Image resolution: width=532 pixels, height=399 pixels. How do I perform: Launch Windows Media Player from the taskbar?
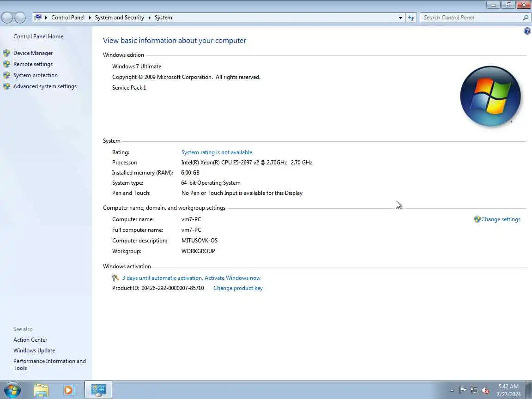pyautogui.click(x=68, y=390)
